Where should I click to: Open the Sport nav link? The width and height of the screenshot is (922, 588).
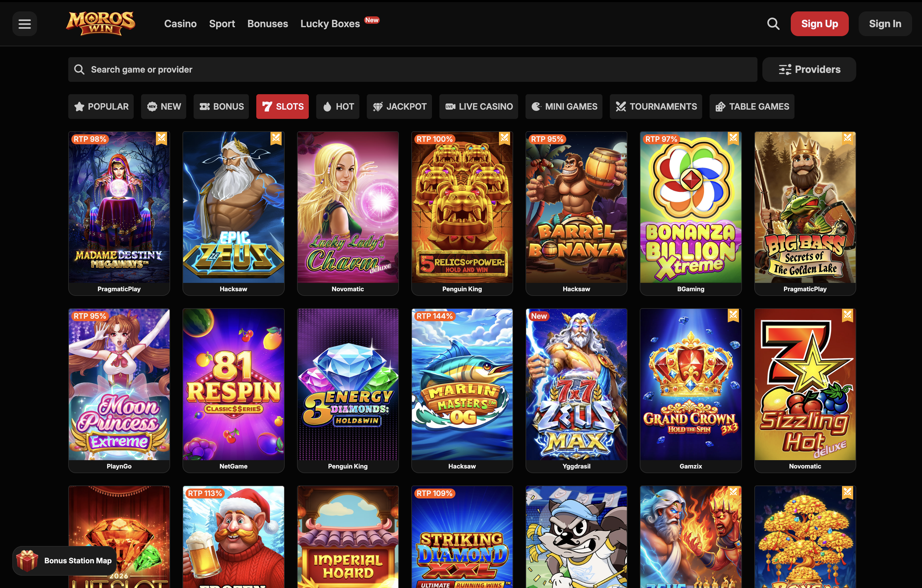point(222,24)
